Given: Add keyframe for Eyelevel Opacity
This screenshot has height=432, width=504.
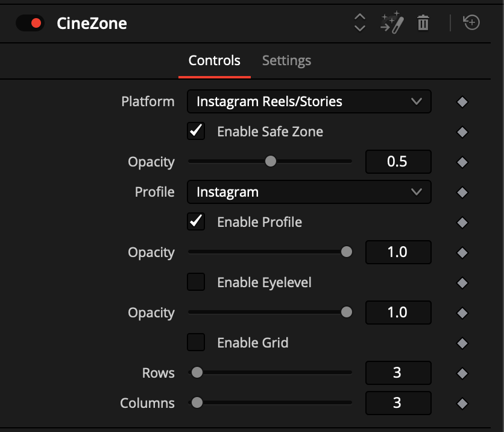Looking at the screenshot, I should (x=462, y=313).
